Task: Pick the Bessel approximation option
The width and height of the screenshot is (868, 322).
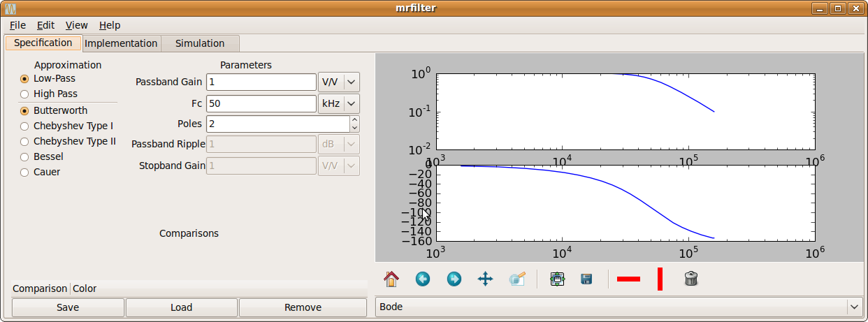Action: click(x=25, y=157)
